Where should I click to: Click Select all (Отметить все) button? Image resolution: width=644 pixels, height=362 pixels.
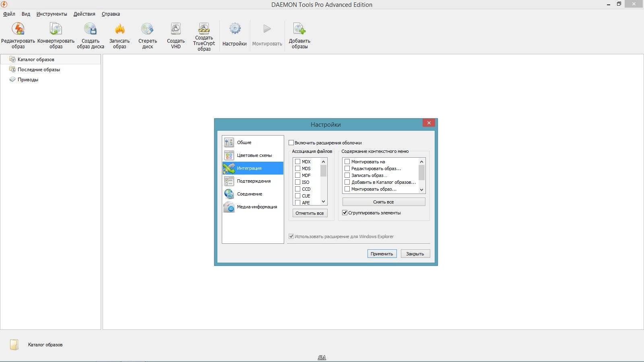310,213
